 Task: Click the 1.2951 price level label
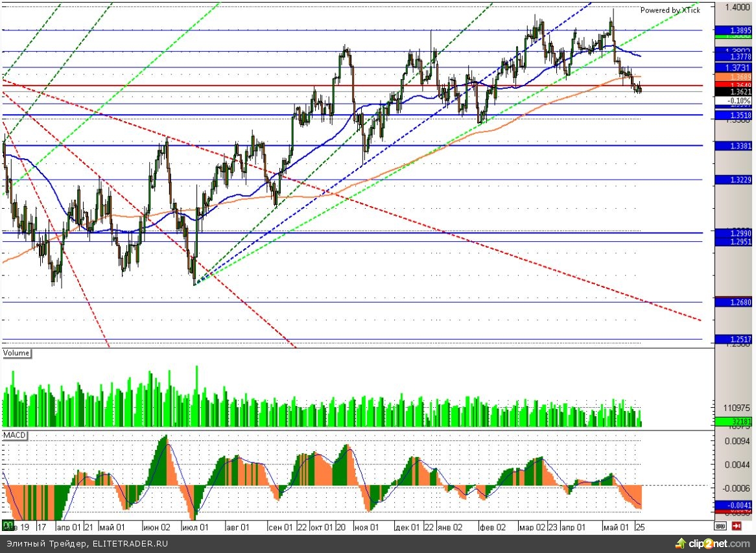click(733, 242)
